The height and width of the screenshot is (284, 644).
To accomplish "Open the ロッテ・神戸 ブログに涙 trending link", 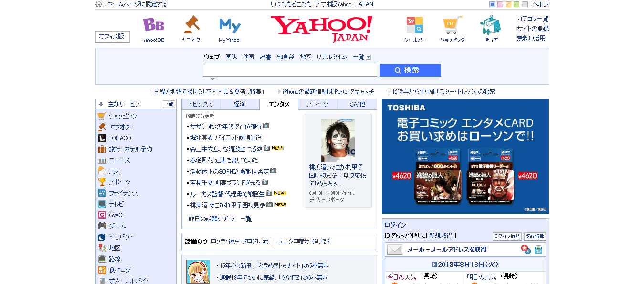I will pos(240,241).
